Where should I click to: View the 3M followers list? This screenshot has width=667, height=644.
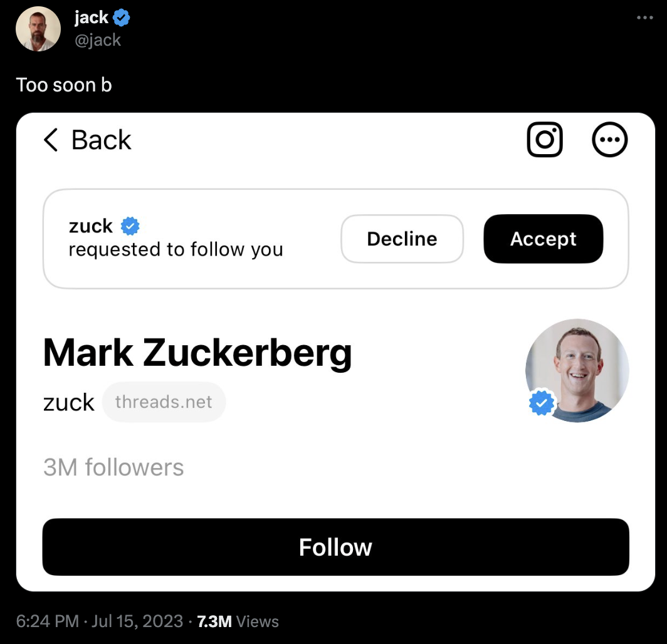113,467
